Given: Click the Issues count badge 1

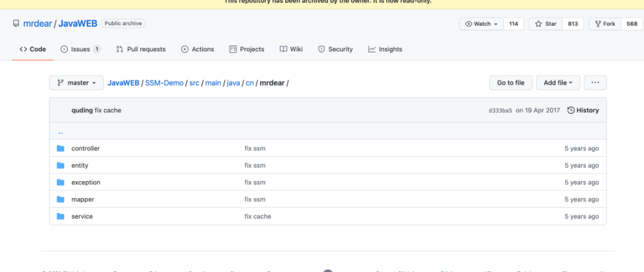Looking at the screenshot, I should click(x=97, y=50).
